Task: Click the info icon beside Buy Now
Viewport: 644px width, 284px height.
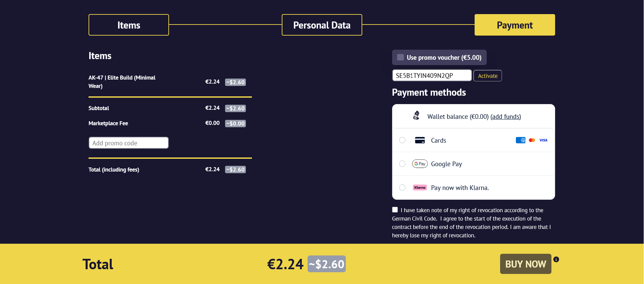Action: point(556,259)
